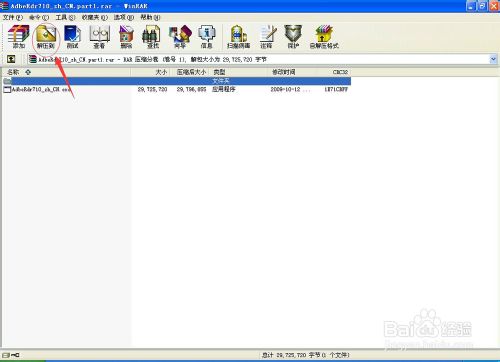Select the parent folder row labeled 文件夹
Viewport: 500px width, 362px height.
[176, 81]
